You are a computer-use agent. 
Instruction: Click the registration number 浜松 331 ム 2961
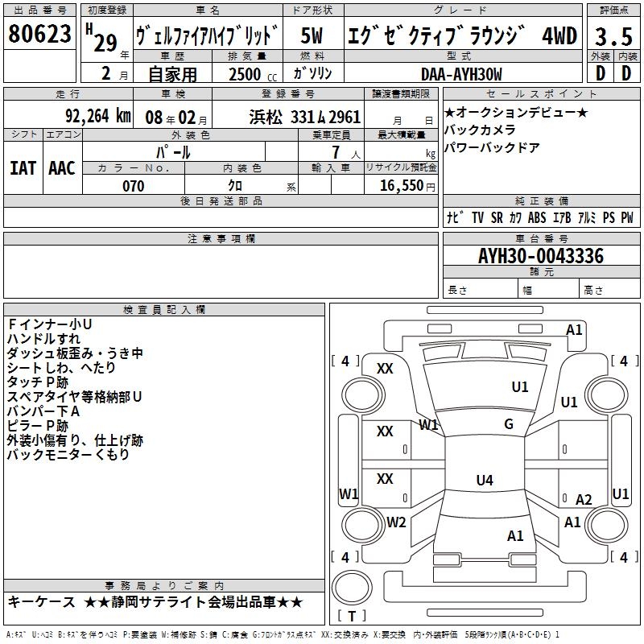305,118
